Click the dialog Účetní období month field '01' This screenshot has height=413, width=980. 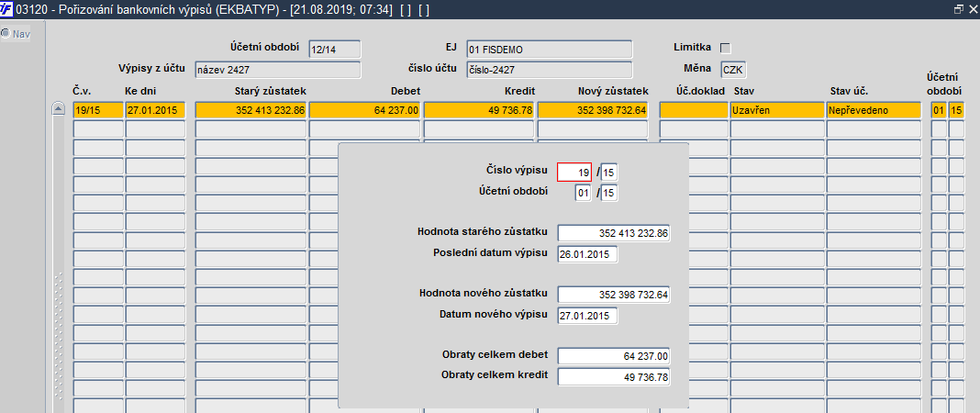(583, 193)
